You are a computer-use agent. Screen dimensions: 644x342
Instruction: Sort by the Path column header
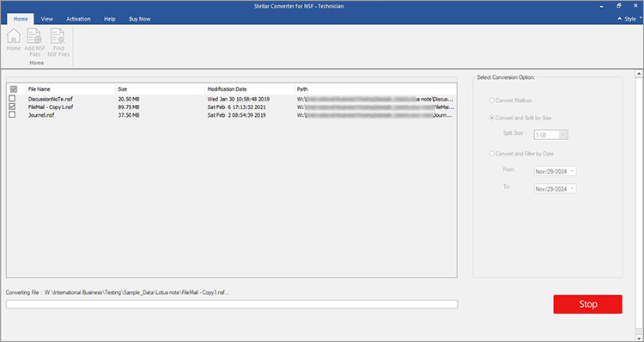point(375,89)
